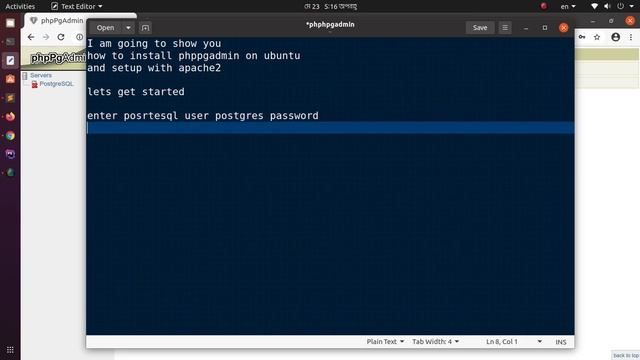Screen dimensions: 640x360
Task: Click Activities in the top bar
Action: click(20, 7)
